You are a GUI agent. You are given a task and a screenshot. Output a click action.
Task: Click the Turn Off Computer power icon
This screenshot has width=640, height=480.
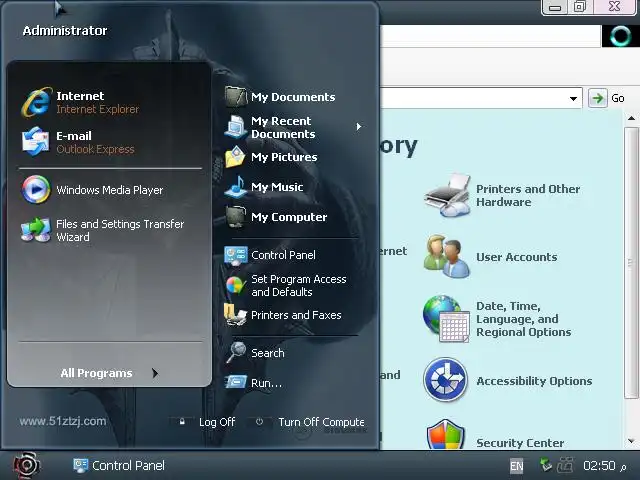(x=259, y=422)
